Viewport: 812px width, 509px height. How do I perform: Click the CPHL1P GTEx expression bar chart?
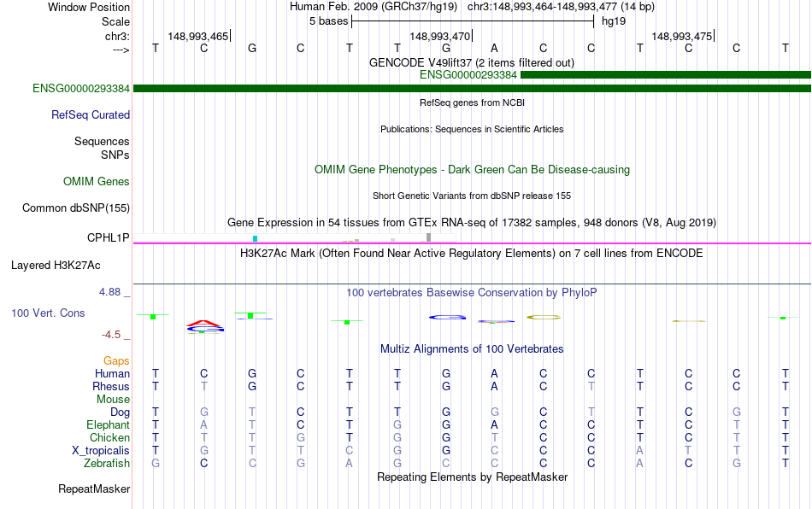click(x=295, y=238)
